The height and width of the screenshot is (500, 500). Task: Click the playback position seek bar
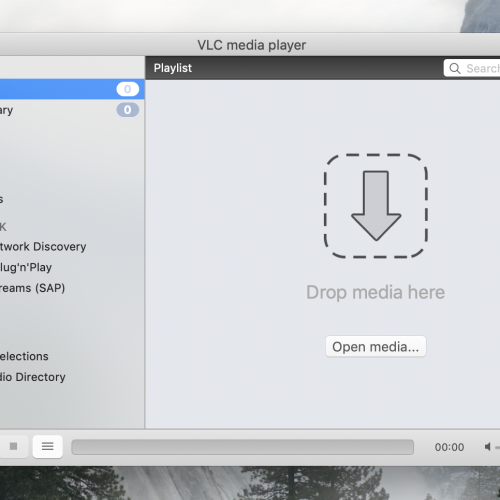tap(242, 447)
